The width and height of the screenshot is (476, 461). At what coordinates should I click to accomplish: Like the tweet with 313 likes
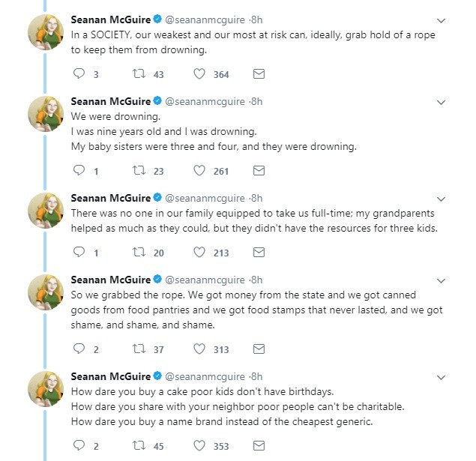tap(199, 349)
